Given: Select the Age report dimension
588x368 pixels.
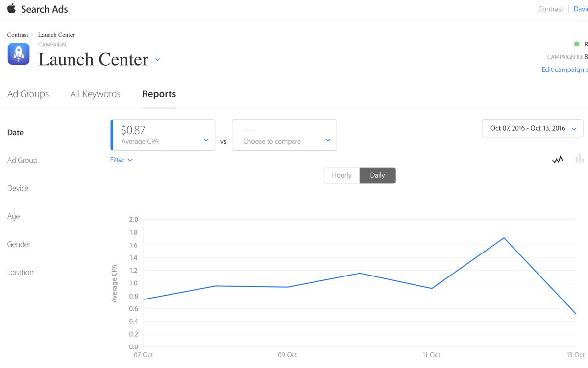Looking at the screenshot, I should coord(13,216).
